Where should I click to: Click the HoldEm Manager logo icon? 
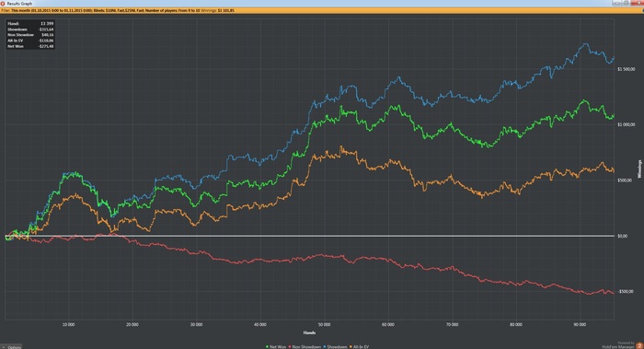(x=638, y=345)
